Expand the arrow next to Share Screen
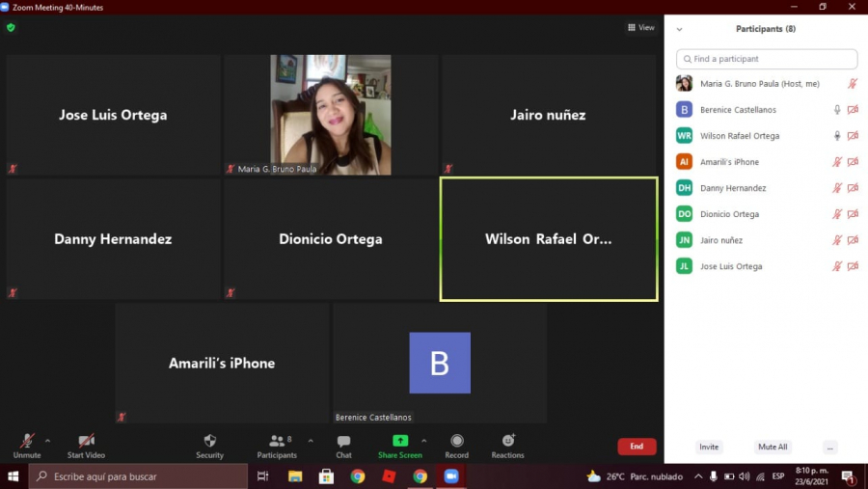The height and width of the screenshot is (489, 868). point(423,441)
